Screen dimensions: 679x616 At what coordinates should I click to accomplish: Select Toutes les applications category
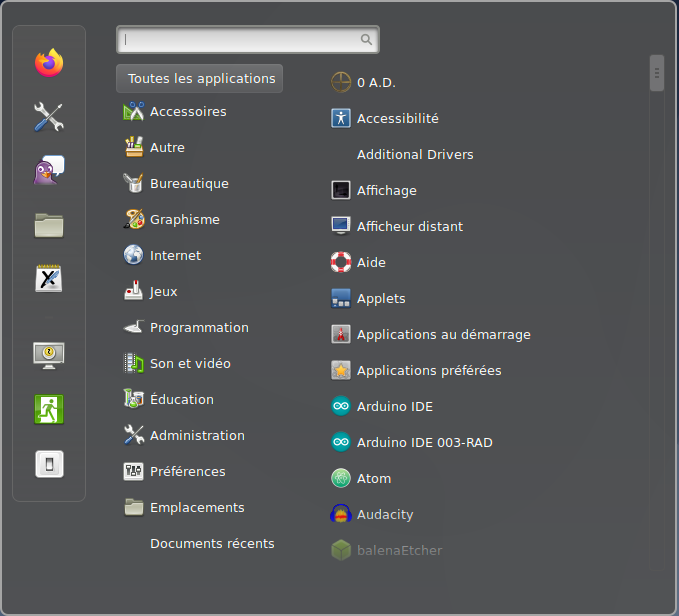click(199, 78)
